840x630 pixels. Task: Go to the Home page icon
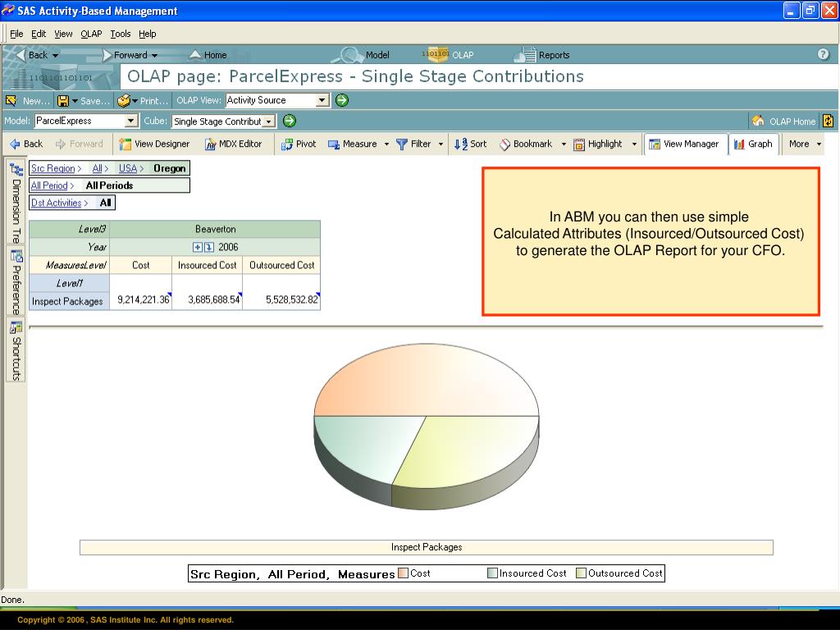pos(195,55)
